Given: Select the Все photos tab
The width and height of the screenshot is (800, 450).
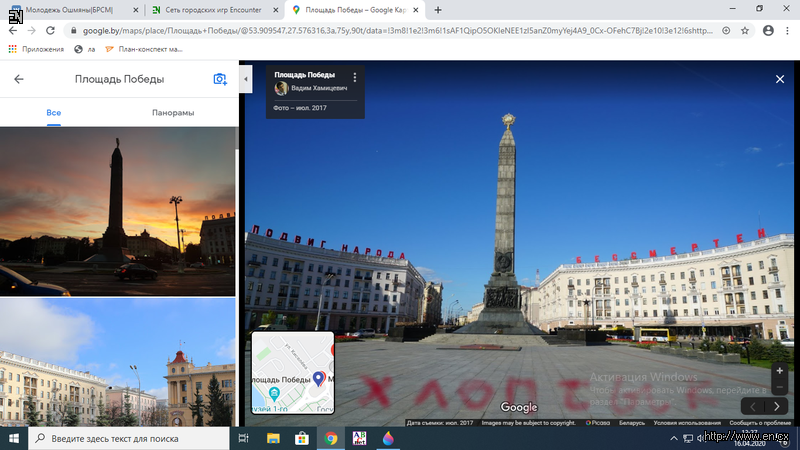Looking at the screenshot, I should click(54, 113).
